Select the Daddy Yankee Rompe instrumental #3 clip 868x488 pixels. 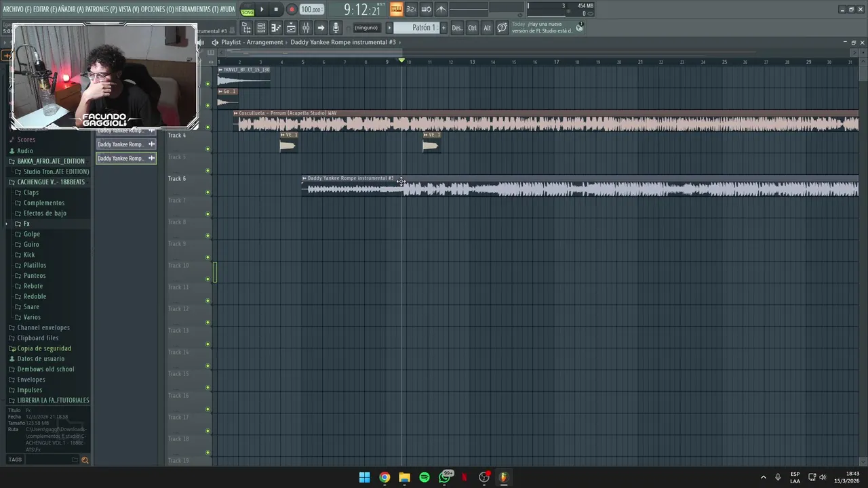pos(580,186)
